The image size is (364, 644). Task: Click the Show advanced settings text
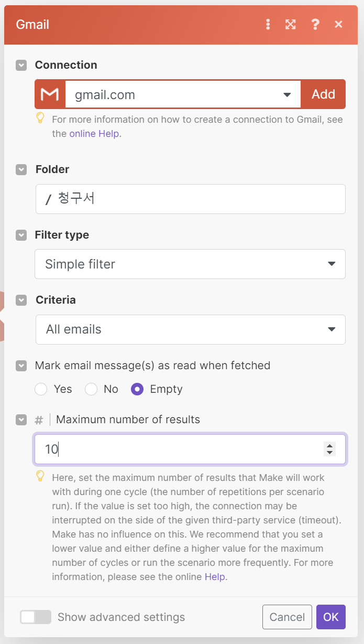(x=121, y=617)
